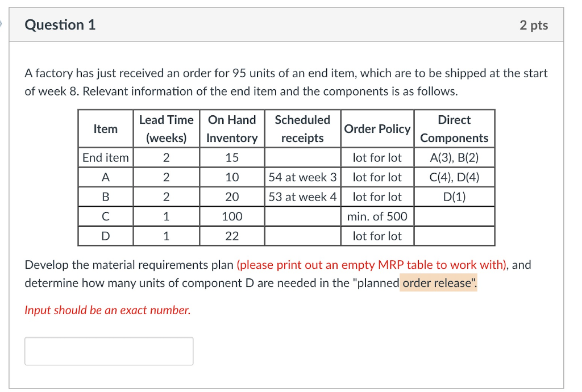The height and width of the screenshot is (392, 582).
Task: Select the Order Policy column header
Action: click(377, 129)
